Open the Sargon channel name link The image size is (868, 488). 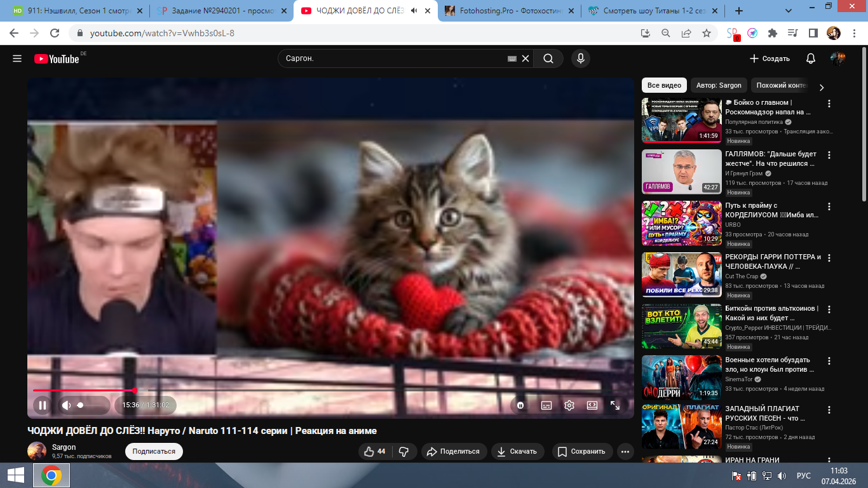coord(64,447)
